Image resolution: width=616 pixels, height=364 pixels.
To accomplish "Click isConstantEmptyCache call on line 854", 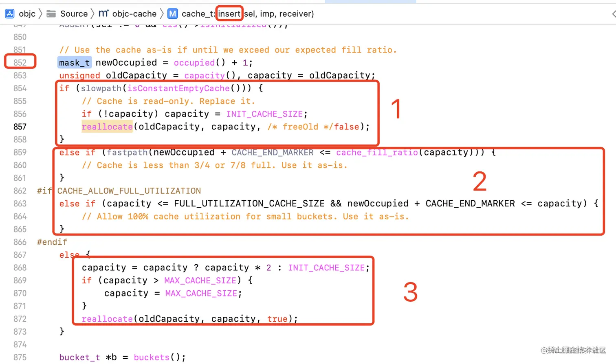I will [178, 88].
